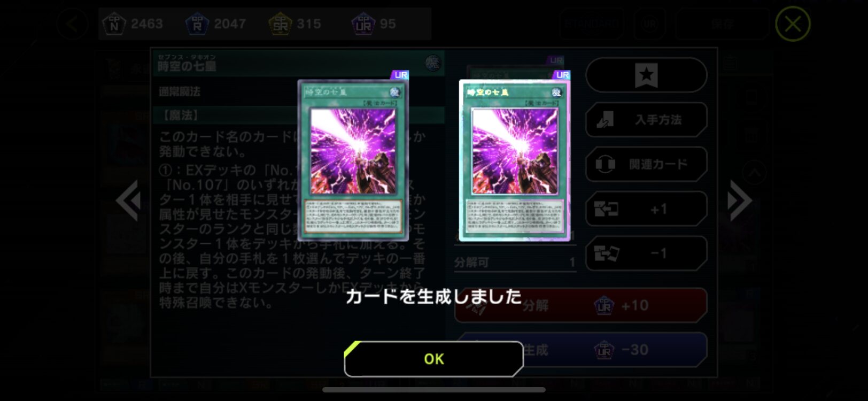Bookmark the card with the star icon button

point(646,75)
